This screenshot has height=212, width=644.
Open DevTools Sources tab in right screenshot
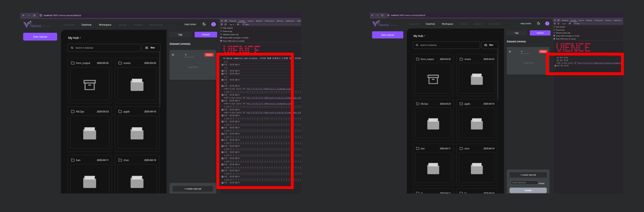pos(581,20)
